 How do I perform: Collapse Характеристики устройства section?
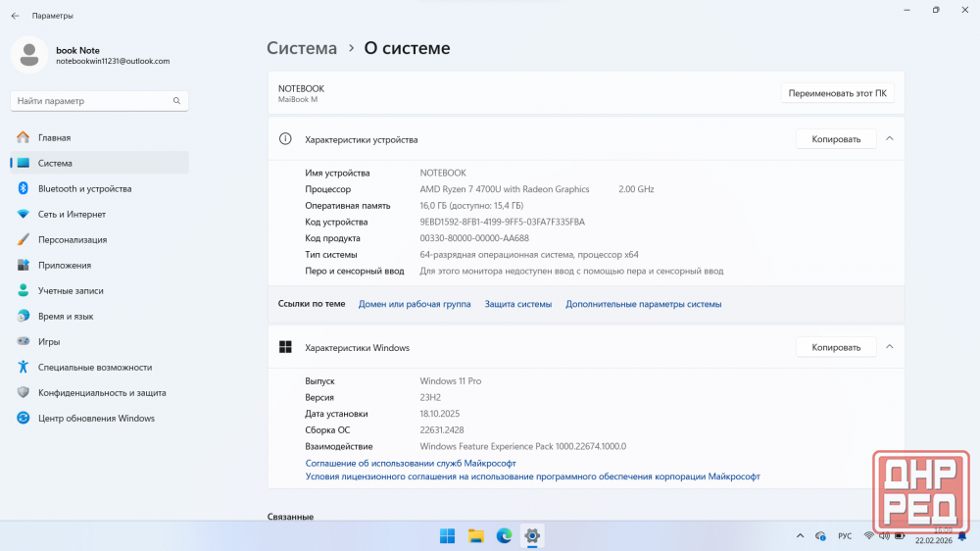pyautogui.click(x=889, y=139)
